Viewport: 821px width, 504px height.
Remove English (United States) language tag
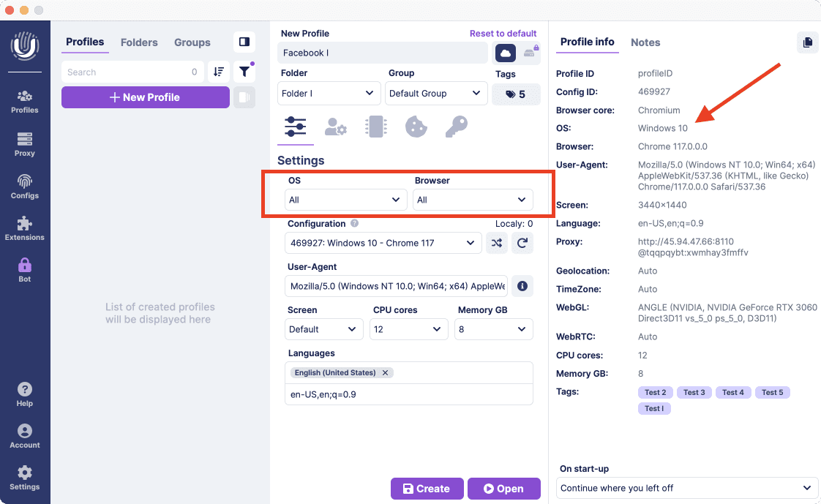(386, 372)
